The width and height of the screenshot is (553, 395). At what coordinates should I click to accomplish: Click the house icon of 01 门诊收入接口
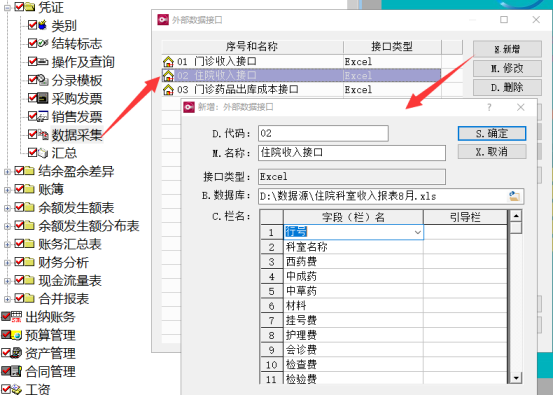169,62
